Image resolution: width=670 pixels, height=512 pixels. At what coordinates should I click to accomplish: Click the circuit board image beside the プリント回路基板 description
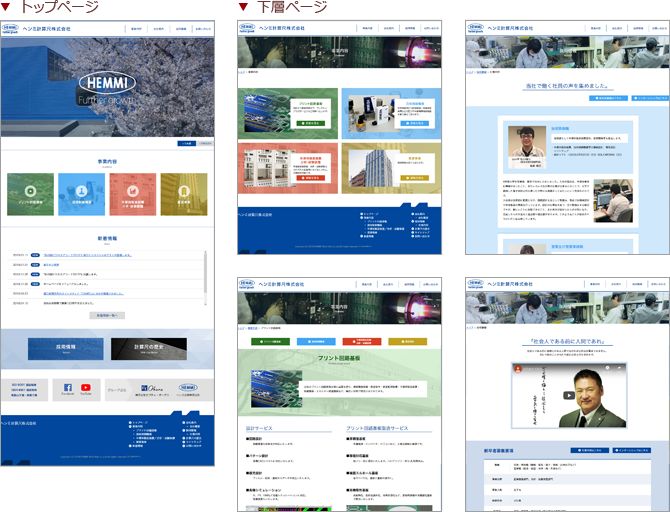coord(276,388)
